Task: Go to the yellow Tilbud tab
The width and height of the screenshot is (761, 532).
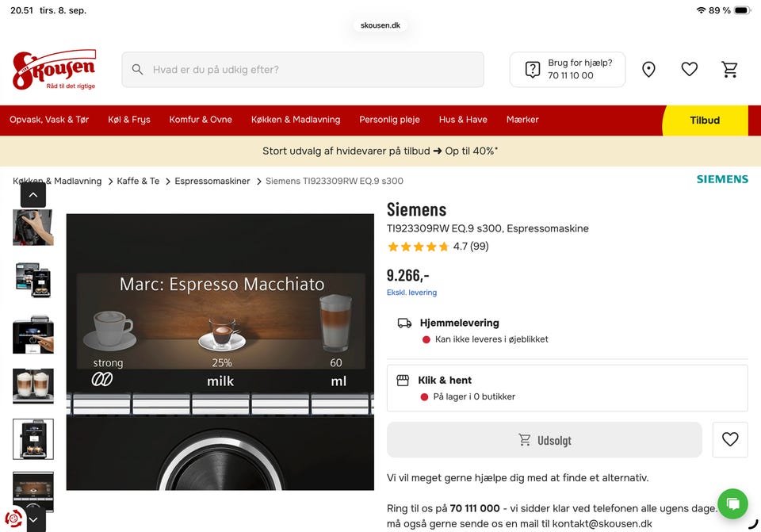Action: click(705, 121)
